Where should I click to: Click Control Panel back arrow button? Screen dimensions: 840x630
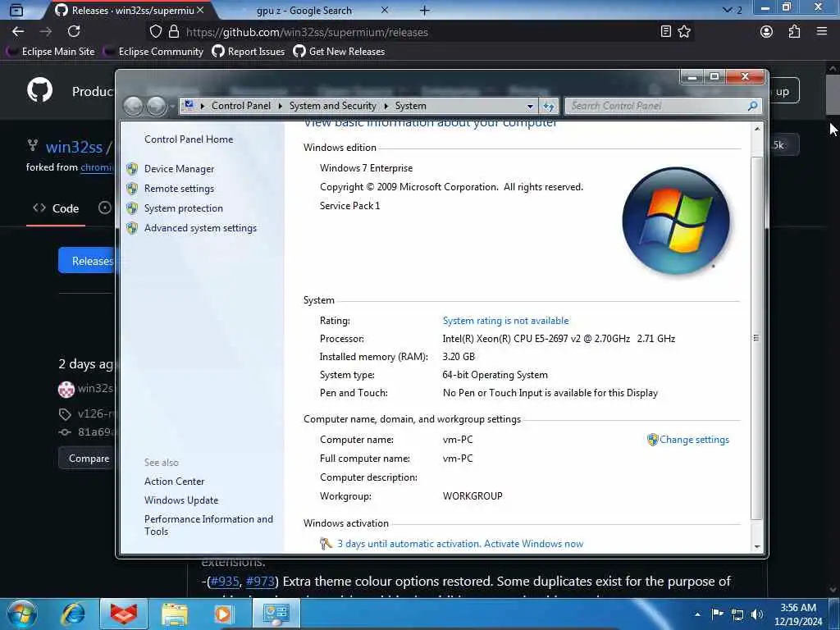pos(134,106)
